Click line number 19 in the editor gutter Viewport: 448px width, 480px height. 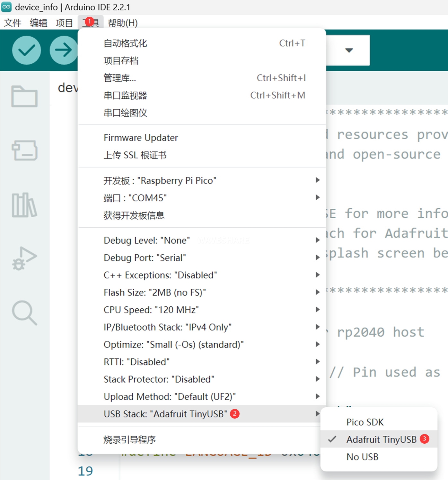(x=85, y=471)
